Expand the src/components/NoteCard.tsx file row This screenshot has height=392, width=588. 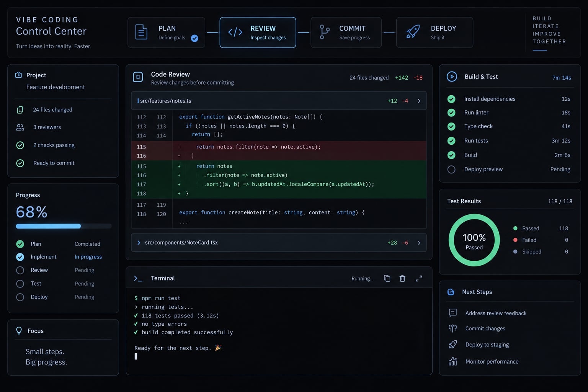click(x=279, y=243)
